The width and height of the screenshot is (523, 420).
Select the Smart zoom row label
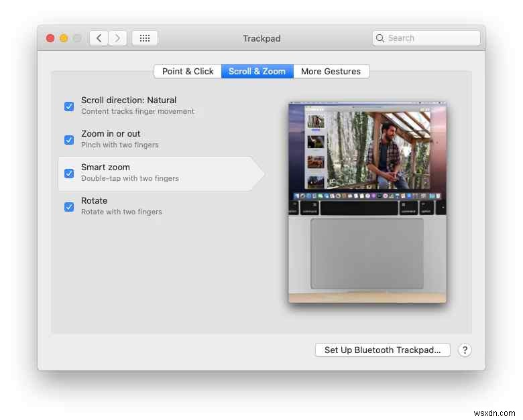pyautogui.click(x=105, y=167)
